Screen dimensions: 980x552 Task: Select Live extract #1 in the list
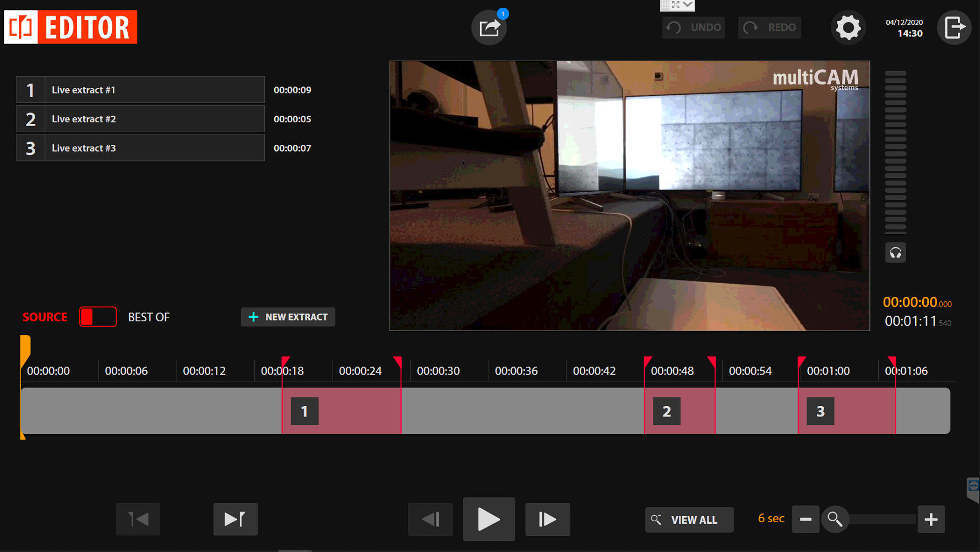[140, 90]
